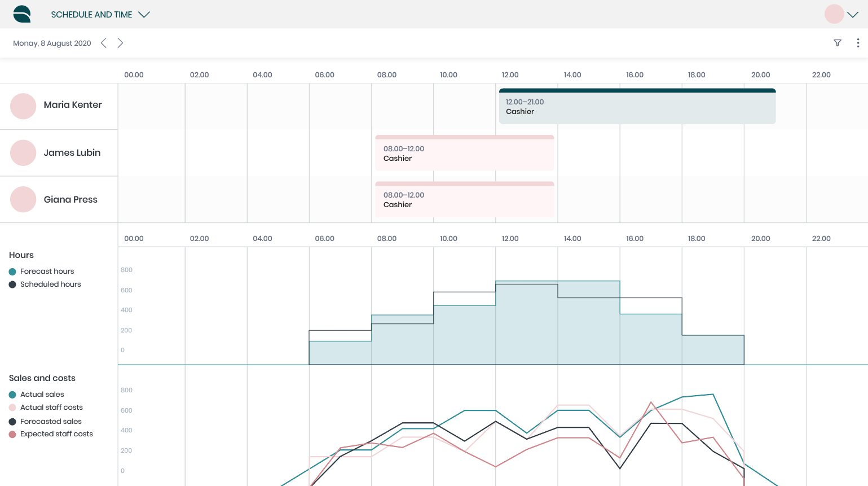Toggle Actual sales legend series

[x=42, y=395]
